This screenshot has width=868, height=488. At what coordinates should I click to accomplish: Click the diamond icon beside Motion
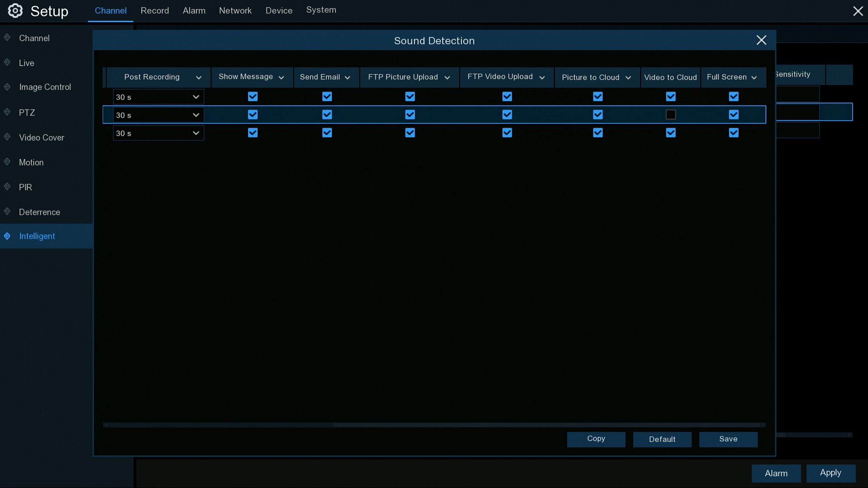7,162
